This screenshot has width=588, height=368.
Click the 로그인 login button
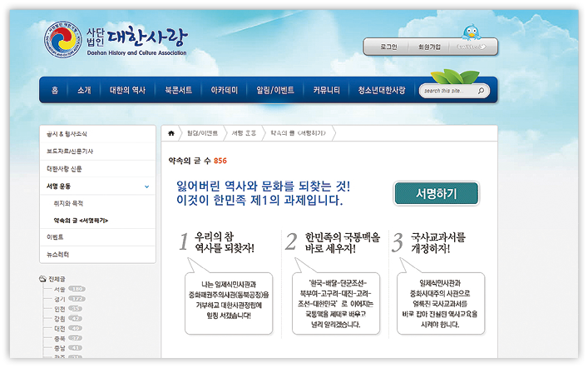pos(388,47)
